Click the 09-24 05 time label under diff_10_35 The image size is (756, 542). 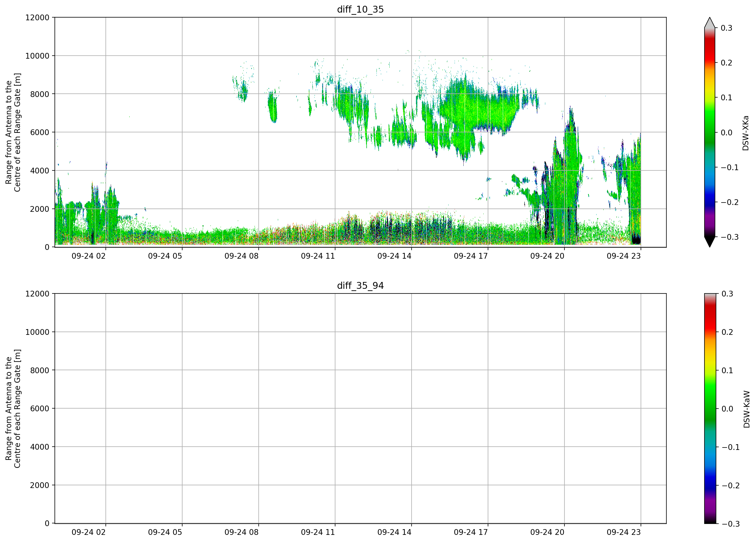point(165,256)
